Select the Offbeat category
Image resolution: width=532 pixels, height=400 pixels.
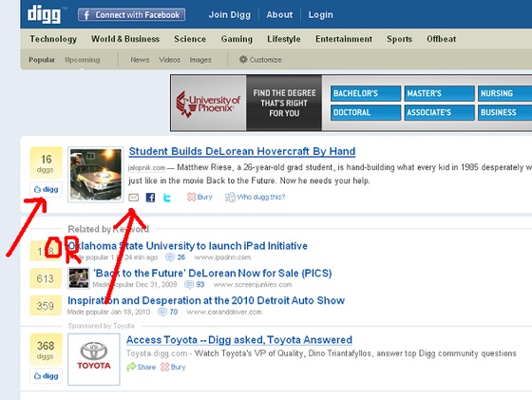(x=441, y=39)
